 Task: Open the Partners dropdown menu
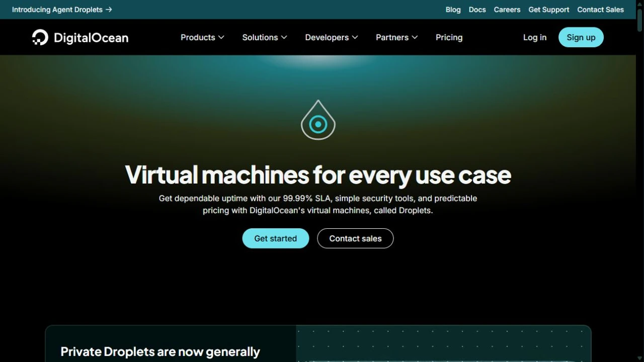[x=397, y=37]
